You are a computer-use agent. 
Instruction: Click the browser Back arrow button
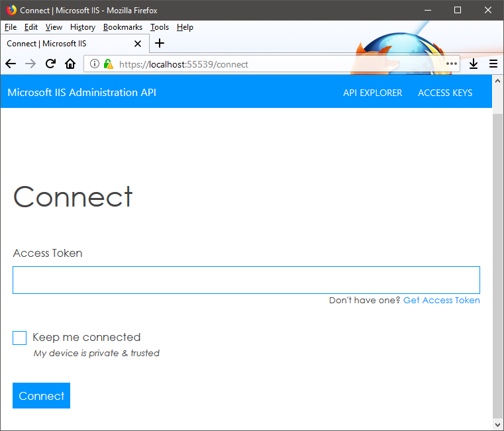(11, 64)
